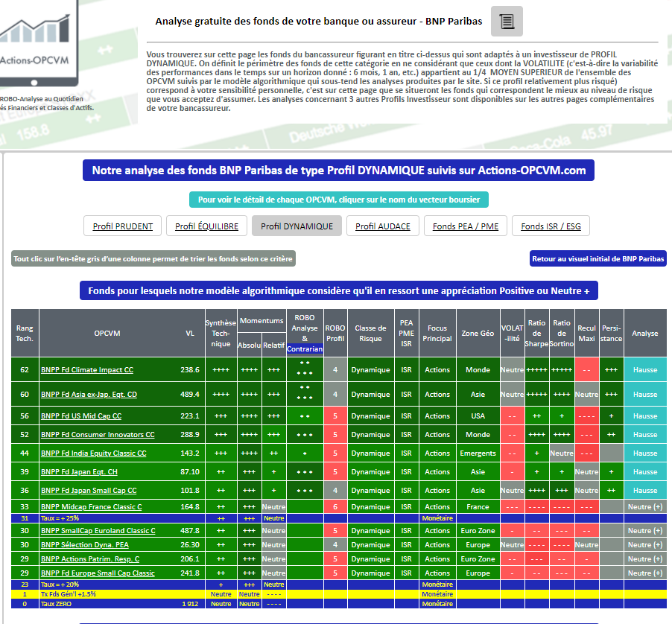
Task: Open the Profil AUDACE tab
Action: (x=383, y=226)
